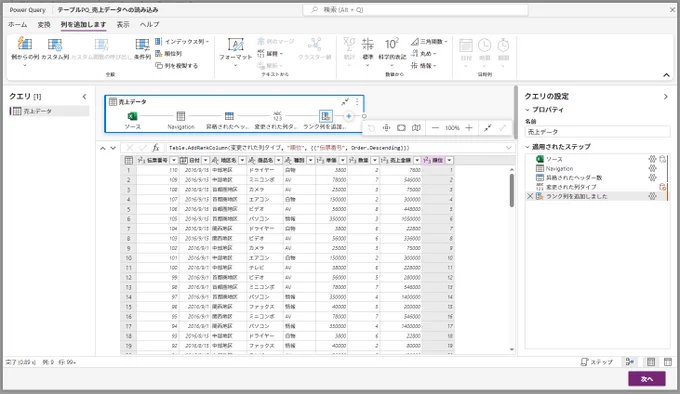Go to previous step with up chevron
Screen dimensions: 680x394
point(103,148)
